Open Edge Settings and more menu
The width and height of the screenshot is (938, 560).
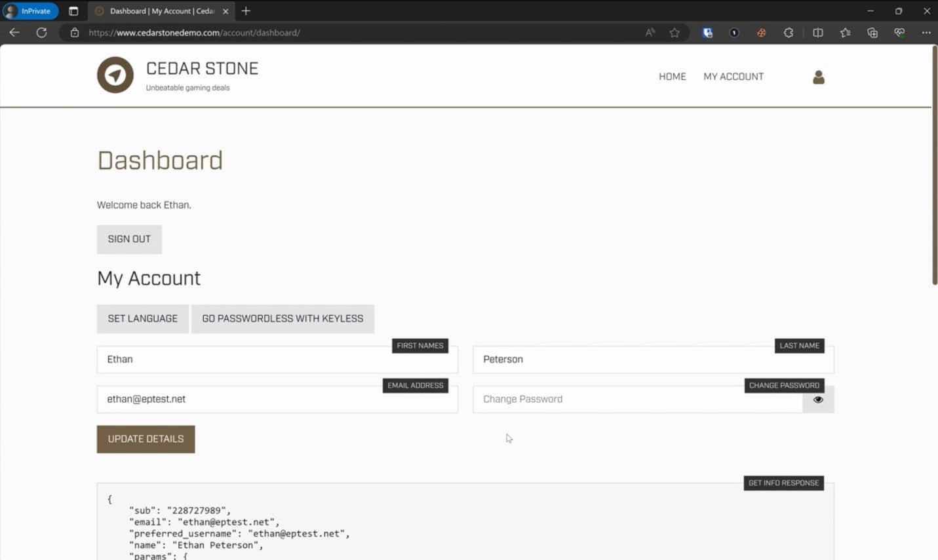[x=926, y=32]
